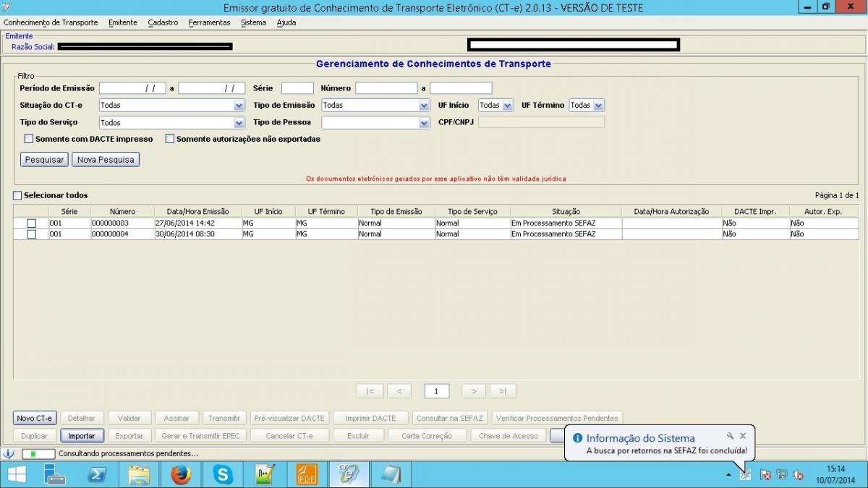Check Somente autorizações não exportadas option
This screenshot has width=868, height=488.
tap(170, 139)
